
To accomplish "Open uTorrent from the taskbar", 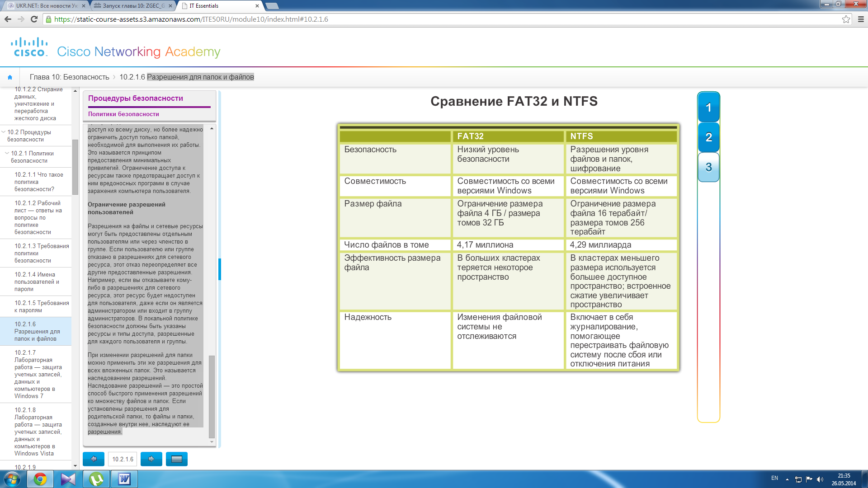I will pos(96,479).
